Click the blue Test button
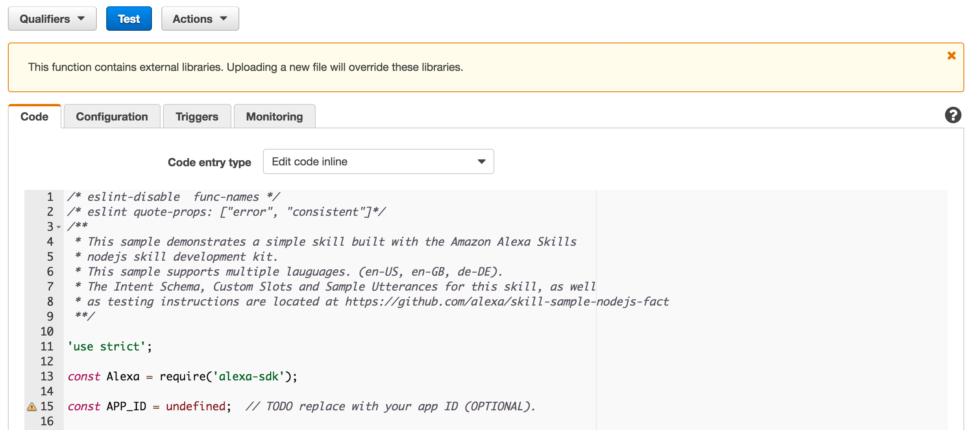980x430 pixels. point(129,19)
